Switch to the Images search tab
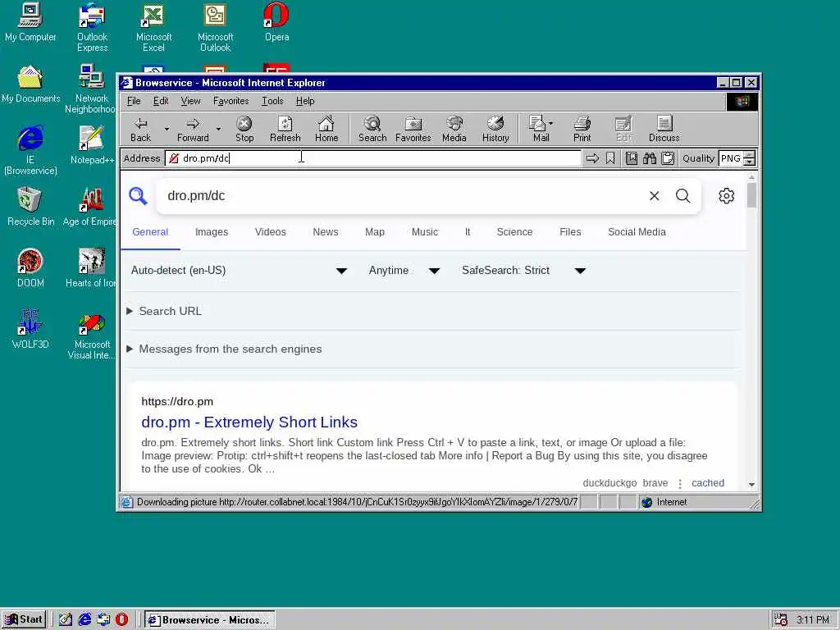 click(212, 232)
